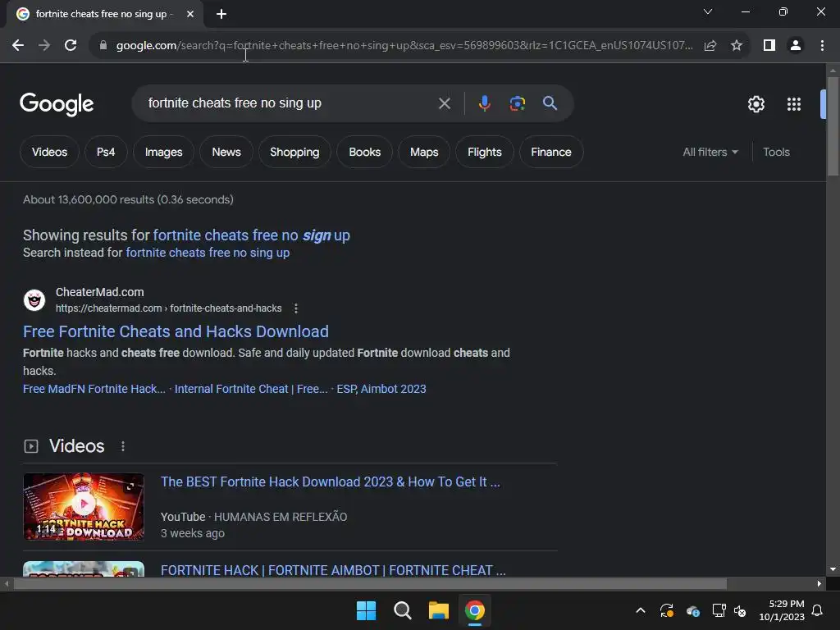Reload the page with the refresh icon
Viewport: 840px width, 630px height.
(71, 46)
